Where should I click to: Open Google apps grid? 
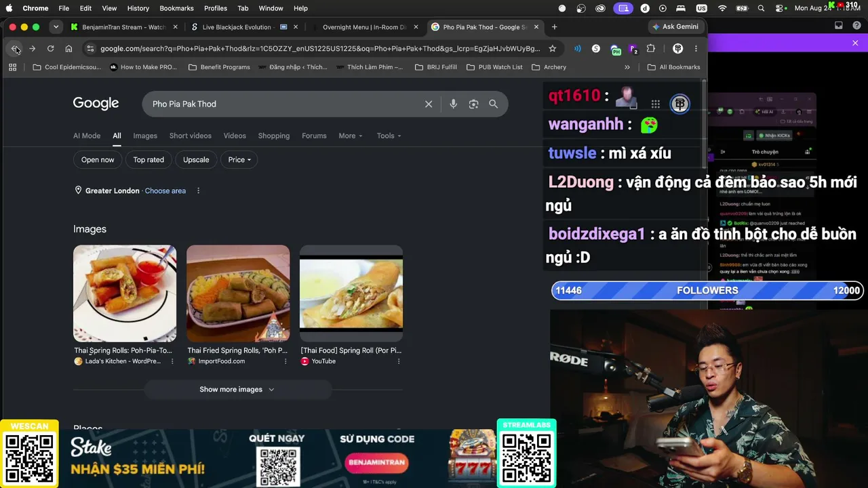point(655,104)
